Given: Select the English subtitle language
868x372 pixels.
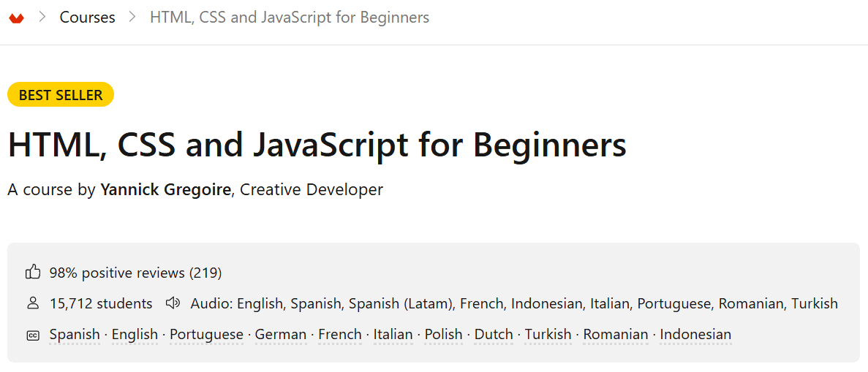Looking at the screenshot, I should pyautogui.click(x=135, y=334).
